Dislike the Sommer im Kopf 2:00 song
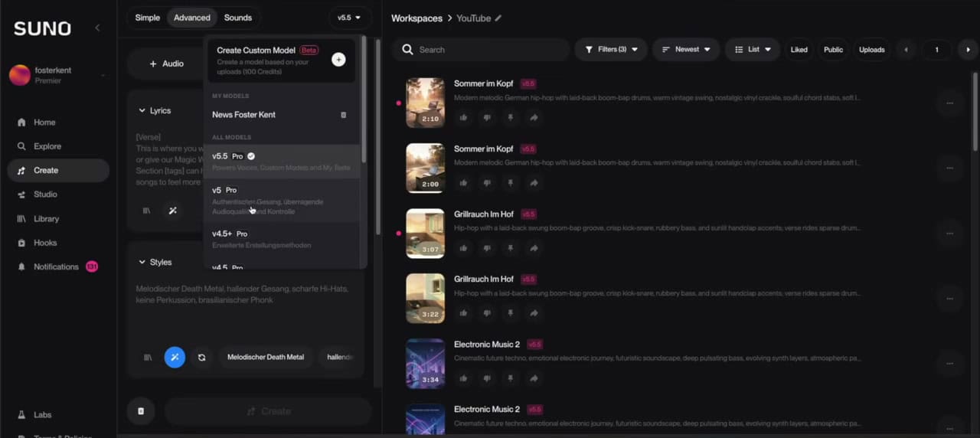This screenshot has height=438, width=980. (487, 183)
